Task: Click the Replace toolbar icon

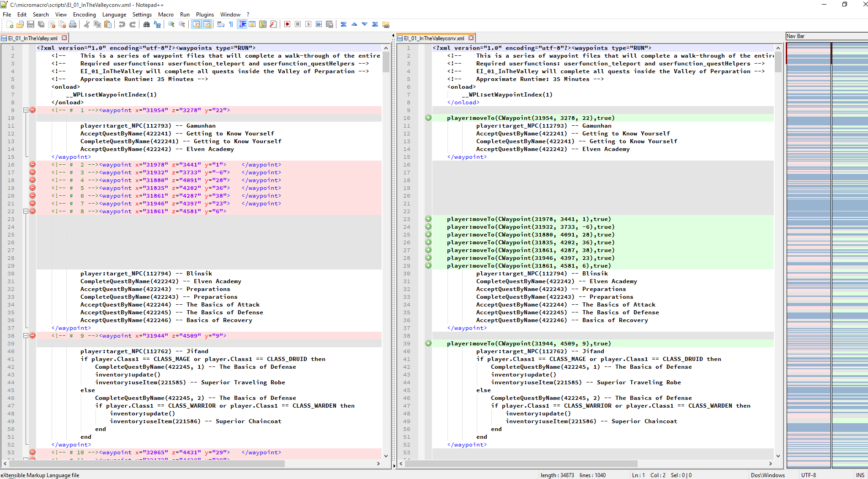Action: coord(157,24)
